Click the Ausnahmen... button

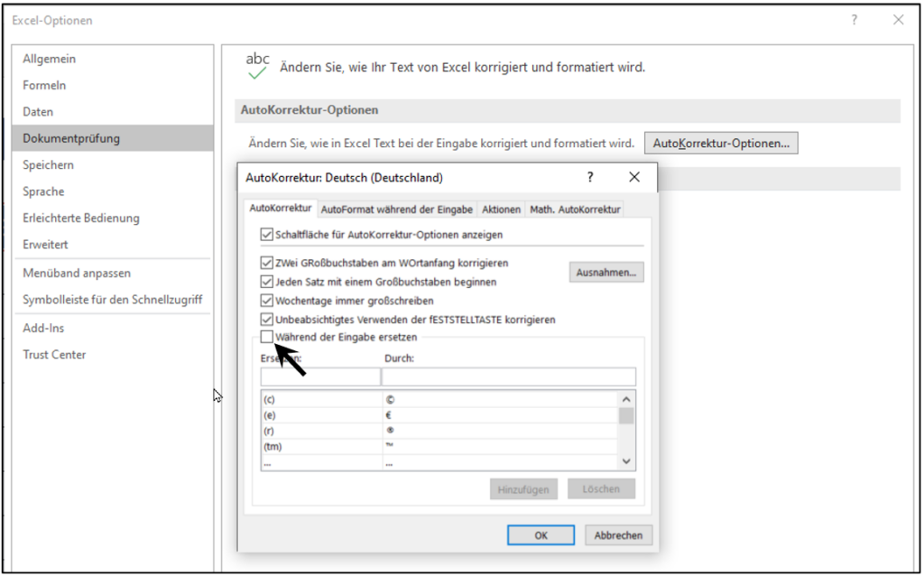click(x=606, y=273)
